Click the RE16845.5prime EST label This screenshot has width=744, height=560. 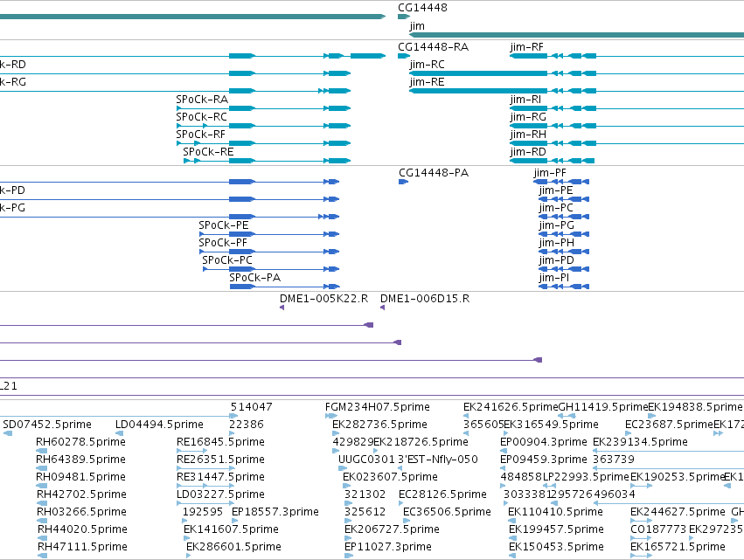tap(220, 442)
